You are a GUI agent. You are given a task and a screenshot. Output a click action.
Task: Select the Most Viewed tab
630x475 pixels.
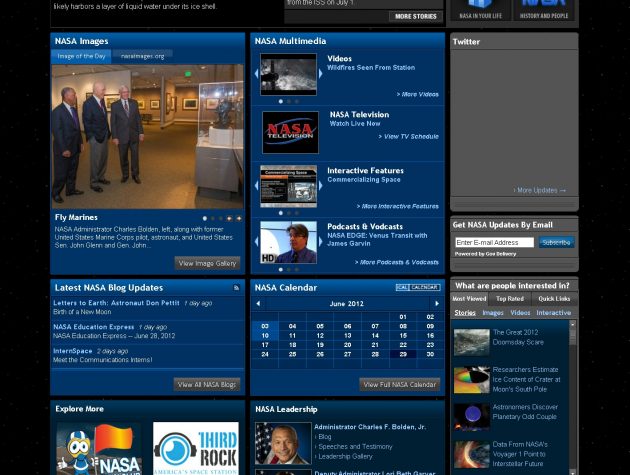[469, 299]
